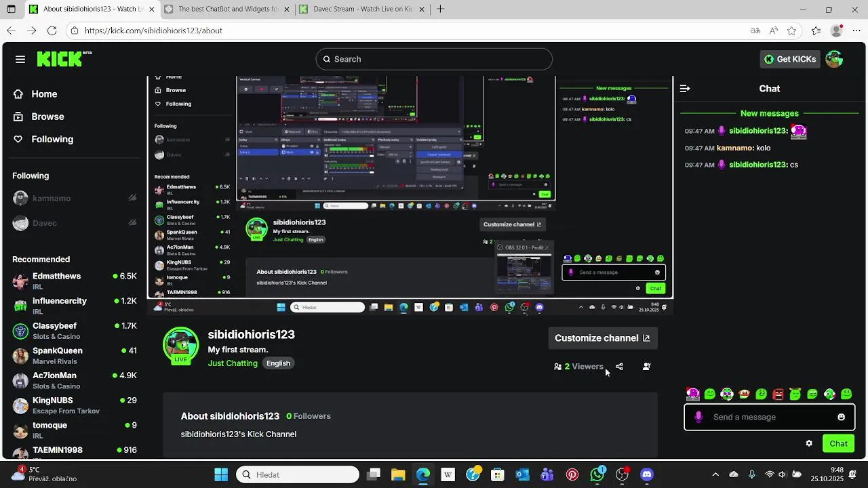The height and width of the screenshot is (488, 868).
Task: Click browser back arrow
Action: tap(11, 30)
